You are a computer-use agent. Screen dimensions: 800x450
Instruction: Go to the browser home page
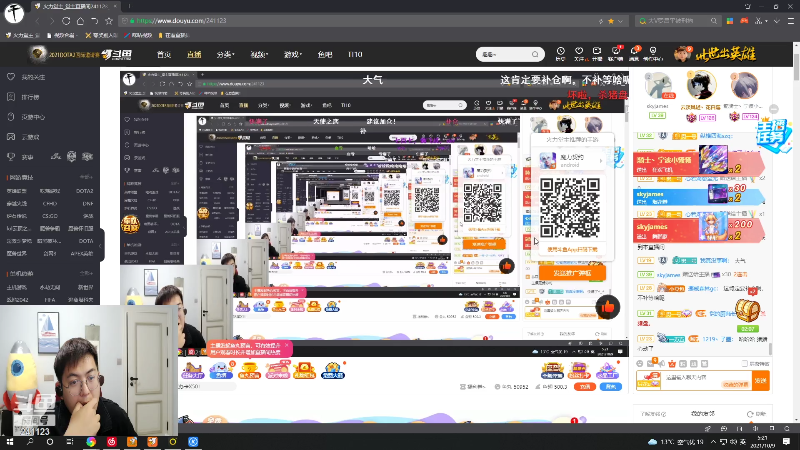pos(80,21)
